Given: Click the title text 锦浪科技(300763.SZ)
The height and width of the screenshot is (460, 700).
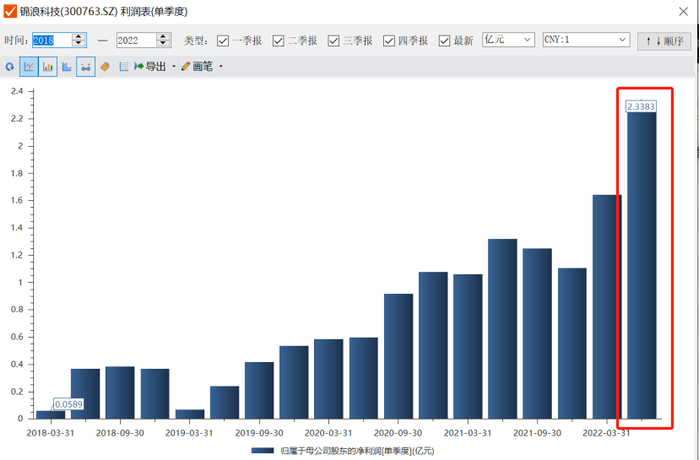Looking at the screenshot, I should pyautogui.click(x=69, y=11).
